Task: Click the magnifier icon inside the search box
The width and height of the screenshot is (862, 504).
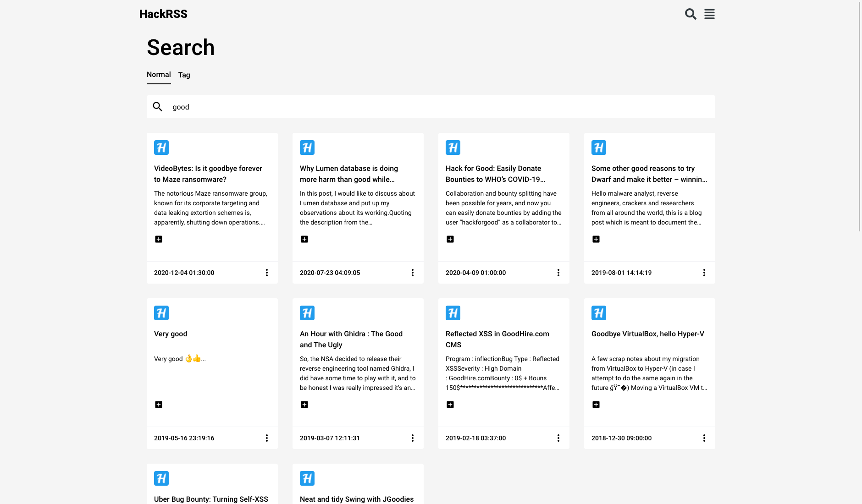Action: (158, 107)
